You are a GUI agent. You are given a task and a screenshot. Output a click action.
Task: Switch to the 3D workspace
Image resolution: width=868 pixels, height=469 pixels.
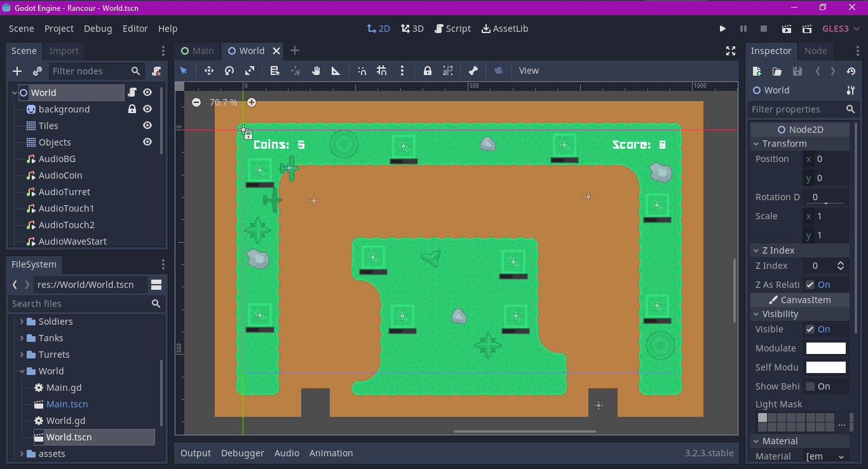(412, 28)
